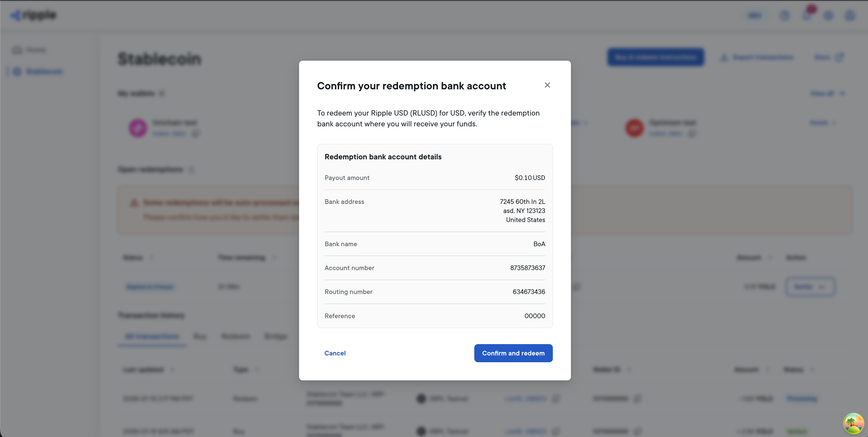The height and width of the screenshot is (437, 868).
Task: Switch to the All transactions tab
Action: [152, 336]
